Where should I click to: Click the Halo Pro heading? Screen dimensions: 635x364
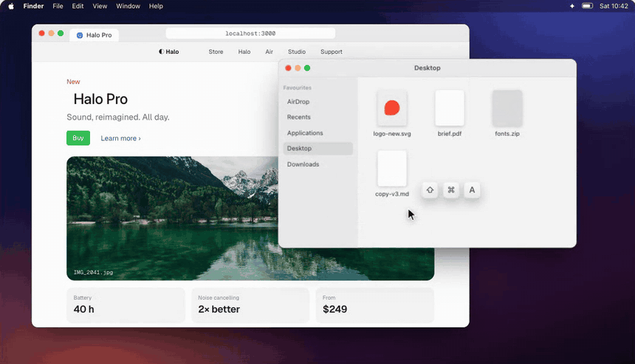[100, 99]
